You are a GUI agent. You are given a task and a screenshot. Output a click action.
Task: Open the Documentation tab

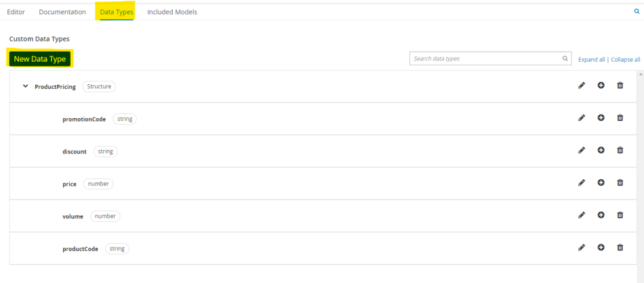coord(62,12)
